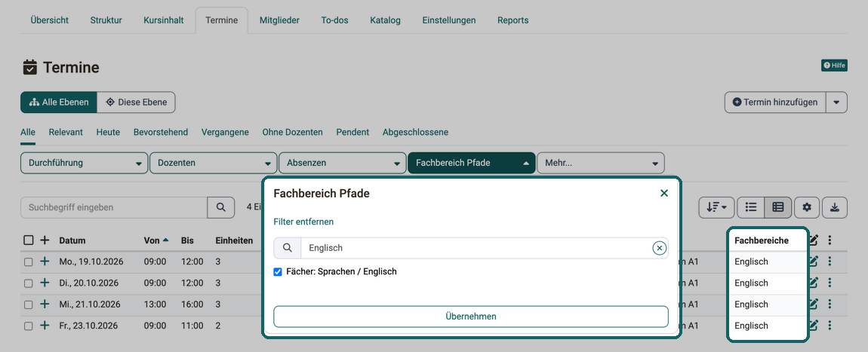
Task: Click the Suchbegriff eingeben search field
Action: pos(114,207)
